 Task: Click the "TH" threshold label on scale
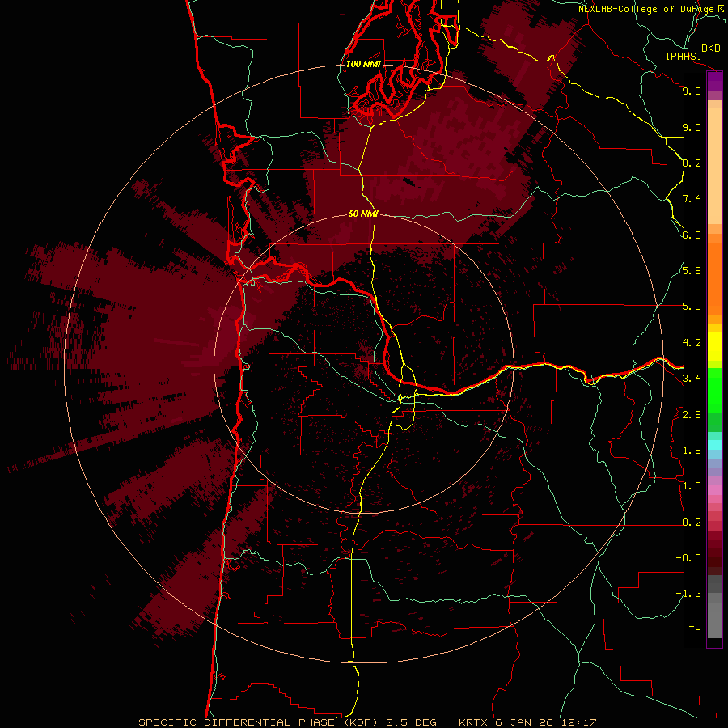695,630
